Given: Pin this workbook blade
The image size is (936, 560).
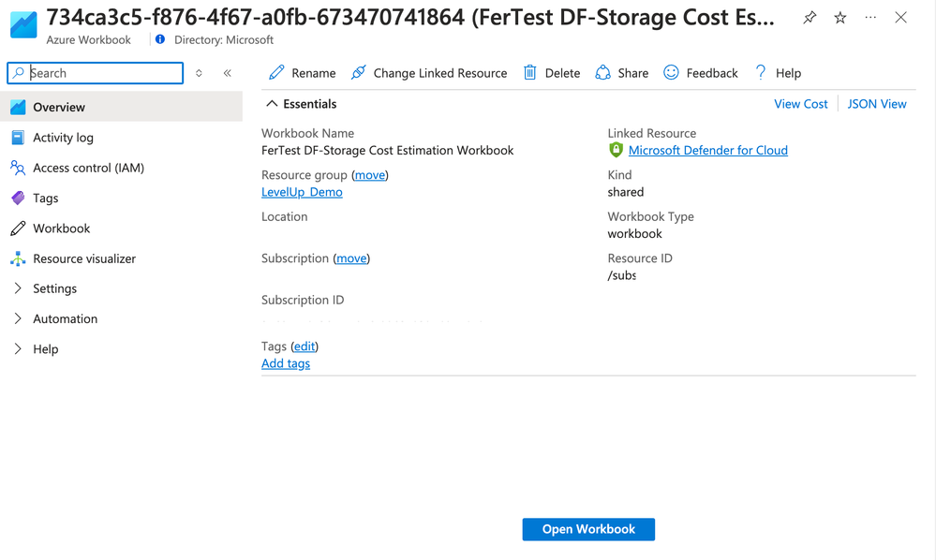Looking at the screenshot, I should tap(810, 18).
